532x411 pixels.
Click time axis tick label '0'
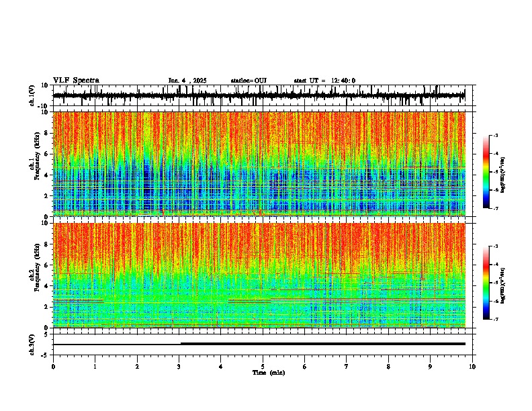point(53,367)
